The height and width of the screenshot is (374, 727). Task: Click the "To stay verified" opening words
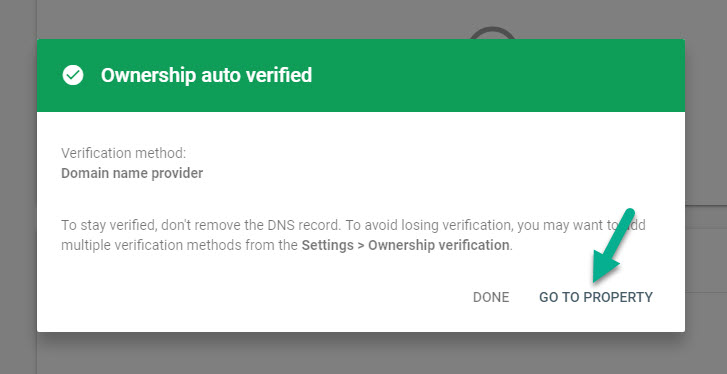point(108,226)
